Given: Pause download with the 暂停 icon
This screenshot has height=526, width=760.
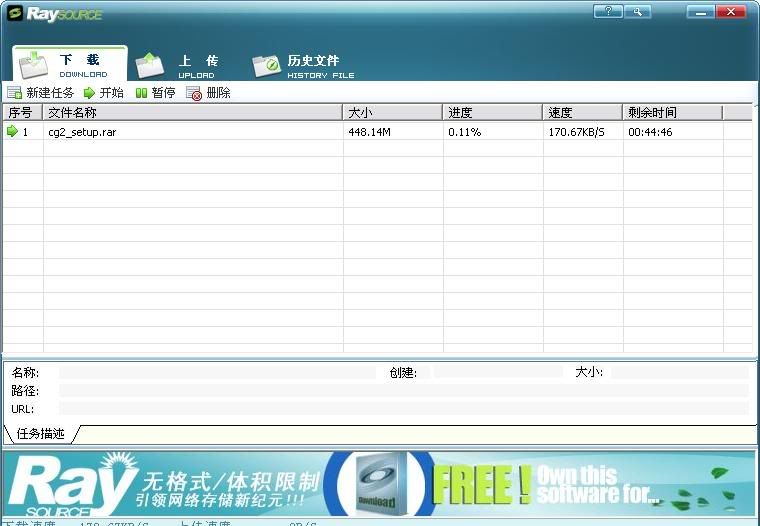Looking at the screenshot, I should pos(142,93).
